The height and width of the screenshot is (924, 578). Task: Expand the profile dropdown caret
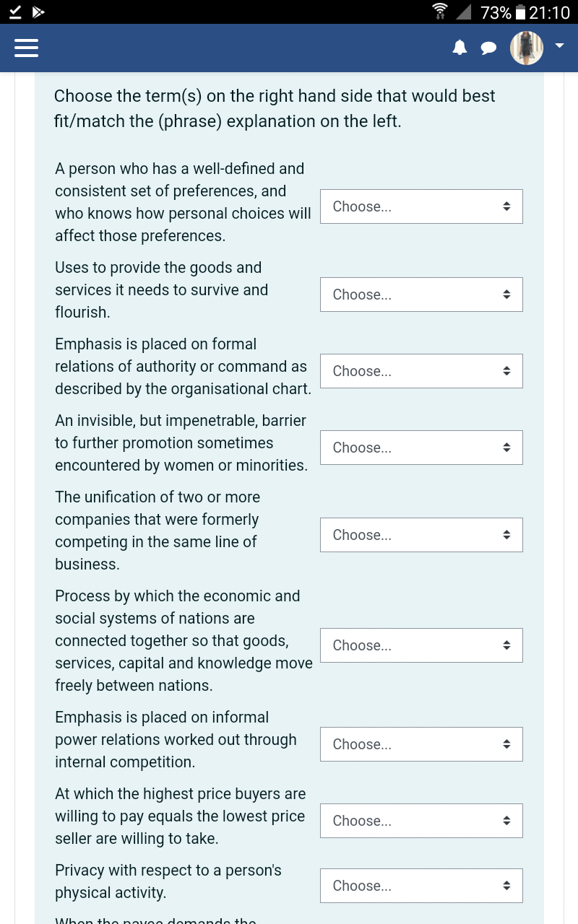tap(559, 44)
